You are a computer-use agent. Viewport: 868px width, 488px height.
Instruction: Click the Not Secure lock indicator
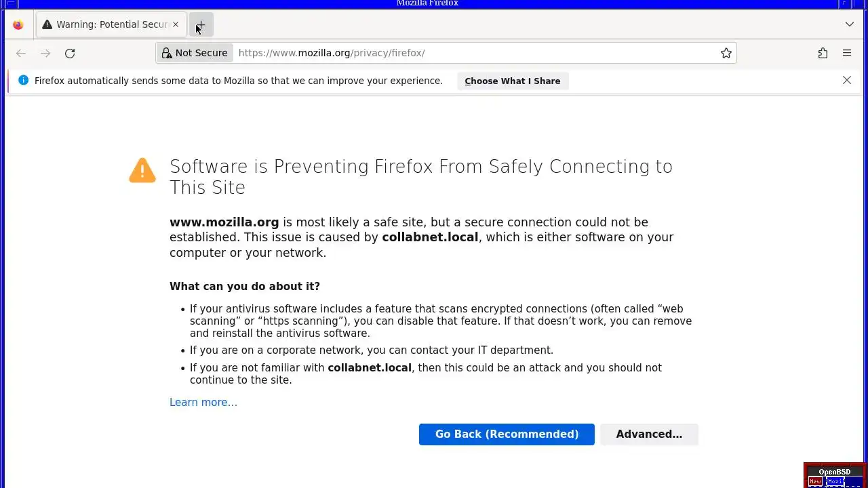coord(195,53)
